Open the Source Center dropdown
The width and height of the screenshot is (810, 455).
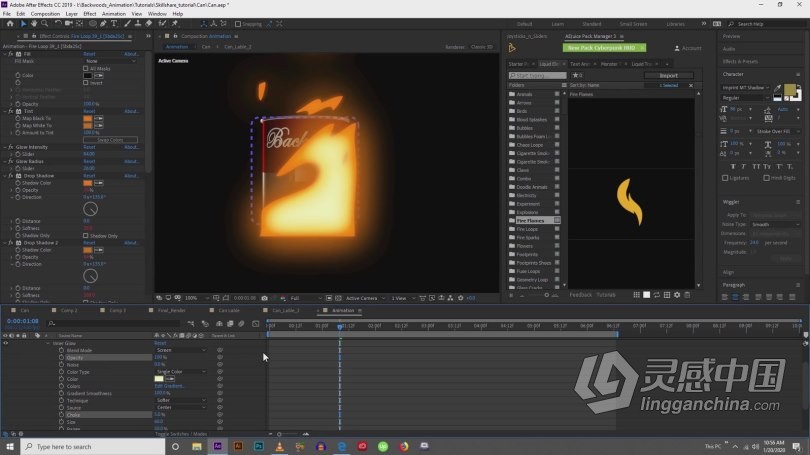(180, 407)
